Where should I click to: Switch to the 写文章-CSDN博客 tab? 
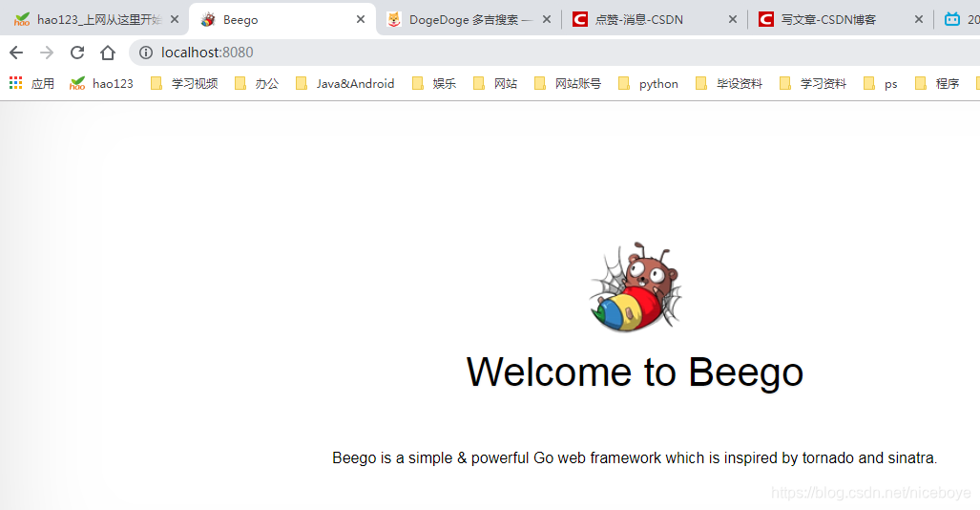click(841, 19)
